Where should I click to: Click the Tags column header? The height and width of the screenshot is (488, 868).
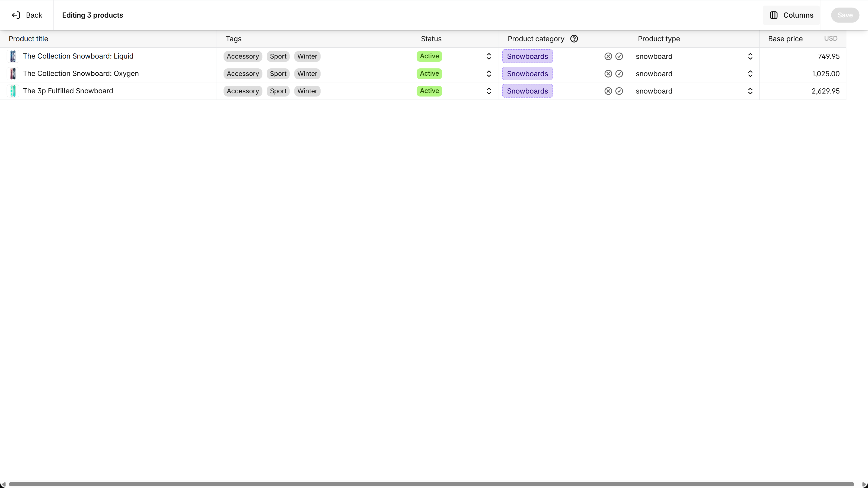[x=234, y=39]
